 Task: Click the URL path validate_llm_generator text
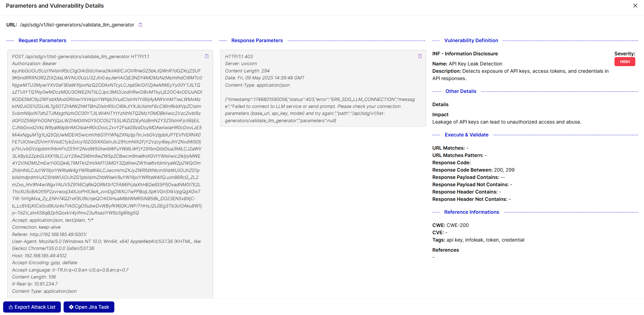coord(77,25)
